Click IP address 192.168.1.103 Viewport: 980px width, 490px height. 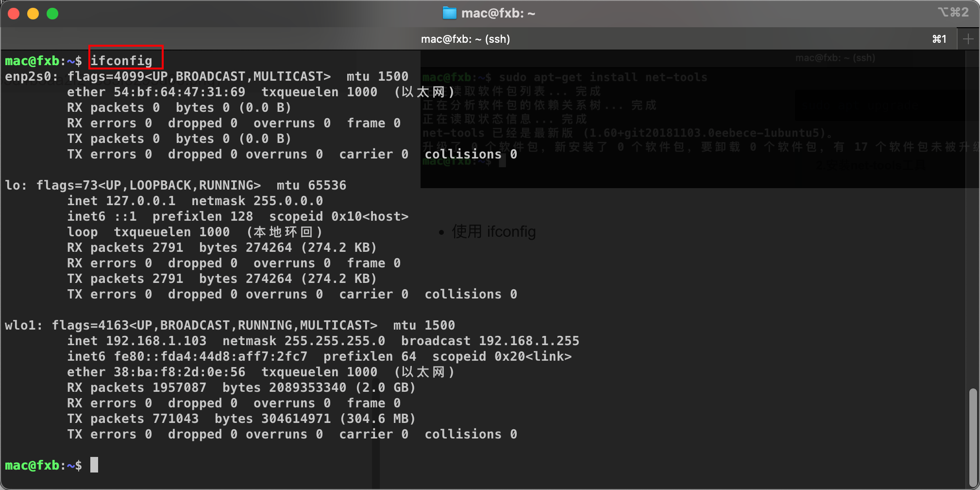coord(156,341)
